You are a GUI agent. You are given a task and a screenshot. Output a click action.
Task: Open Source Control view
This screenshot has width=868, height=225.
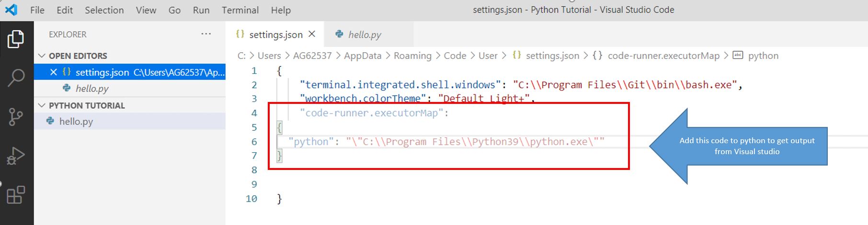point(16,116)
